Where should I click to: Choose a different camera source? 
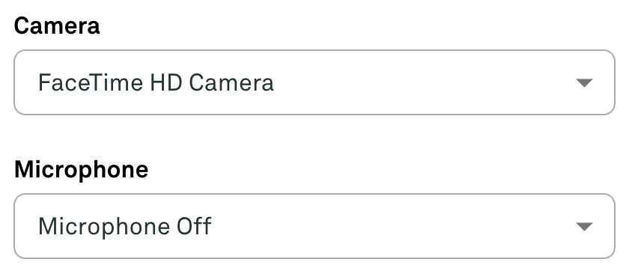coord(315,82)
